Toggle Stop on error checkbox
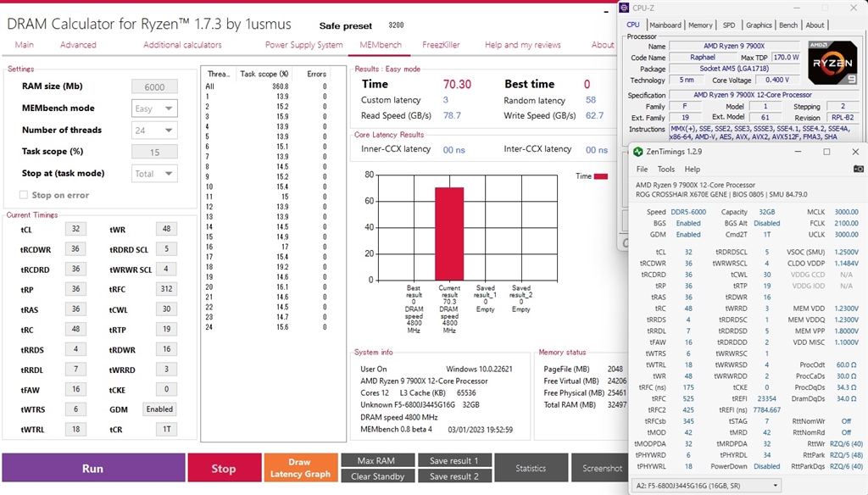This screenshot has height=495, width=868. pos(24,195)
